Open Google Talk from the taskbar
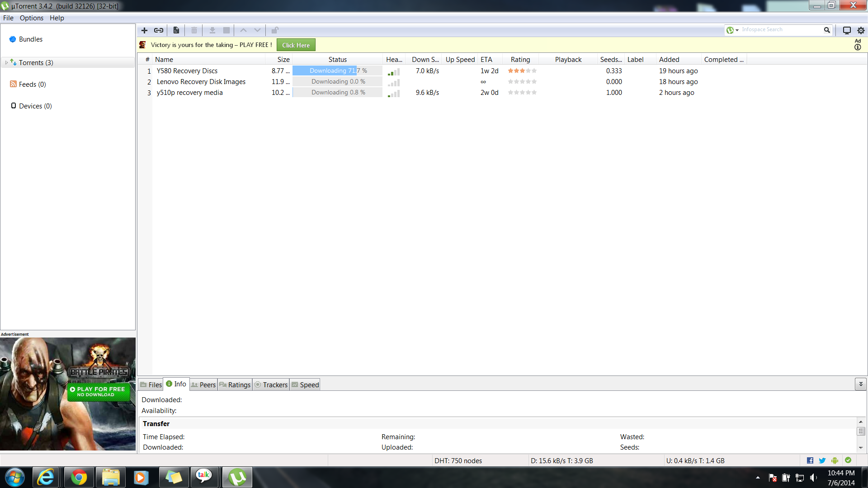Image resolution: width=868 pixels, height=488 pixels. [204, 477]
